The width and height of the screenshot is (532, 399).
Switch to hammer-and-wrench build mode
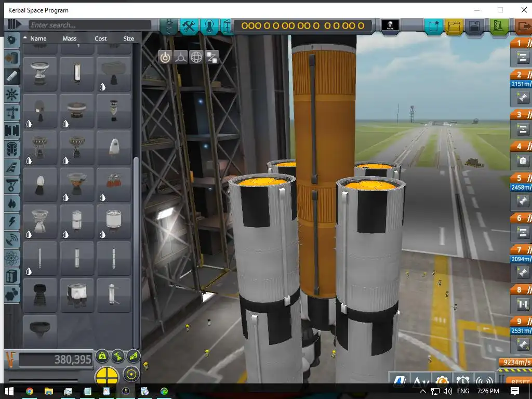coord(189,26)
